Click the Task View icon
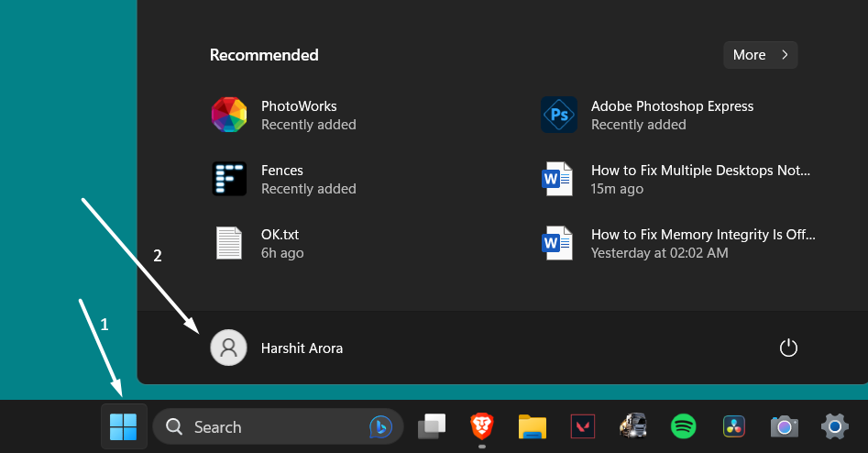The height and width of the screenshot is (453, 868). [432, 426]
